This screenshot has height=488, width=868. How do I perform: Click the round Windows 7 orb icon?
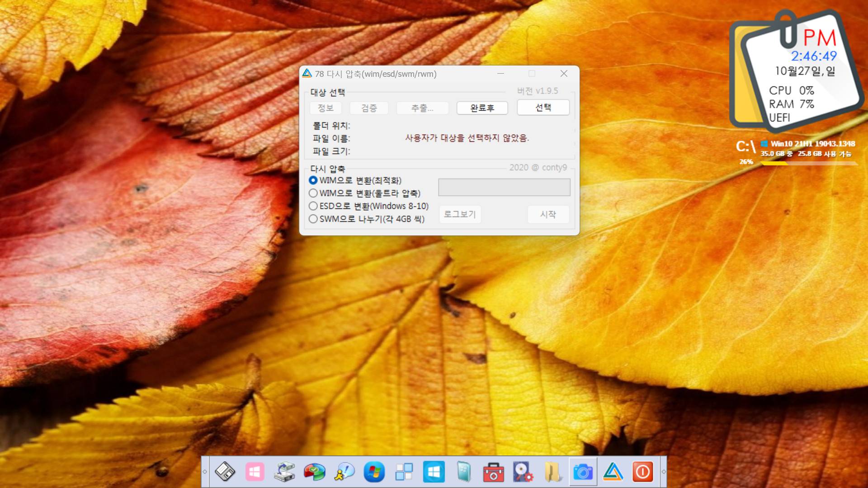pos(374,472)
